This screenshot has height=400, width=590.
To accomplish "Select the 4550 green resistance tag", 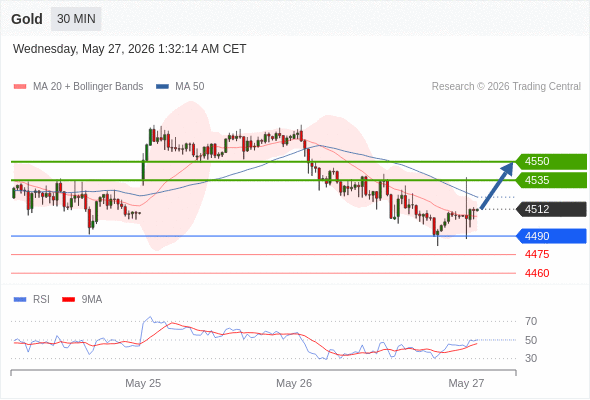I will pos(551,161).
